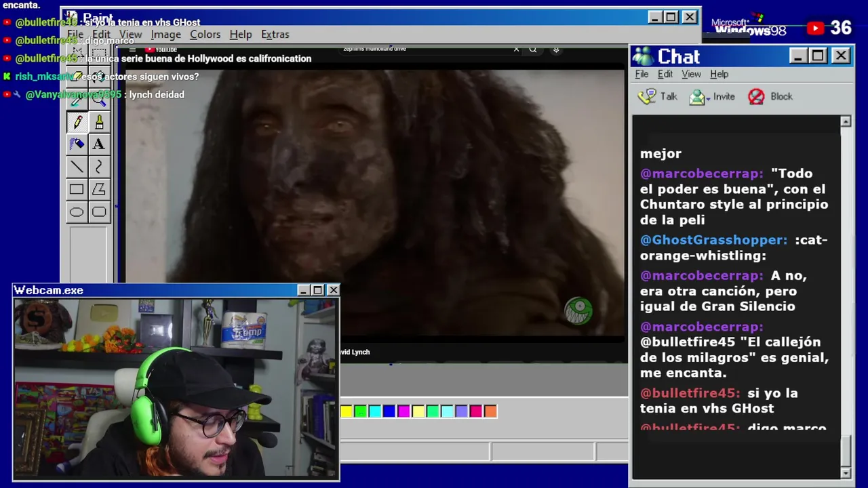Choose the Free-Form Select tool
This screenshot has width=868, height=488.
click(77, 54)
